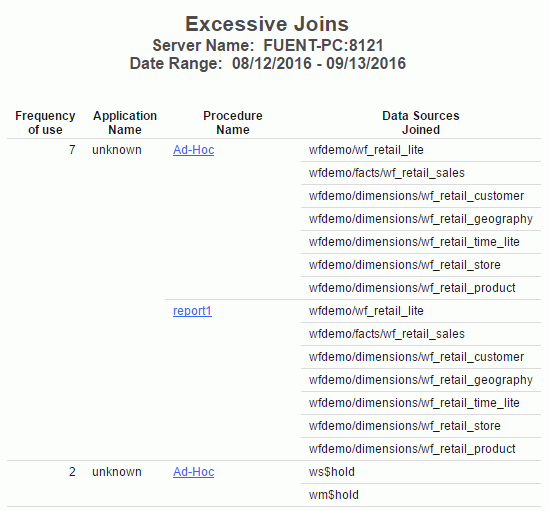Click 'unknown' application in the frequency 2 row
This screenshot has width=549, height=511.
[117, 472]
